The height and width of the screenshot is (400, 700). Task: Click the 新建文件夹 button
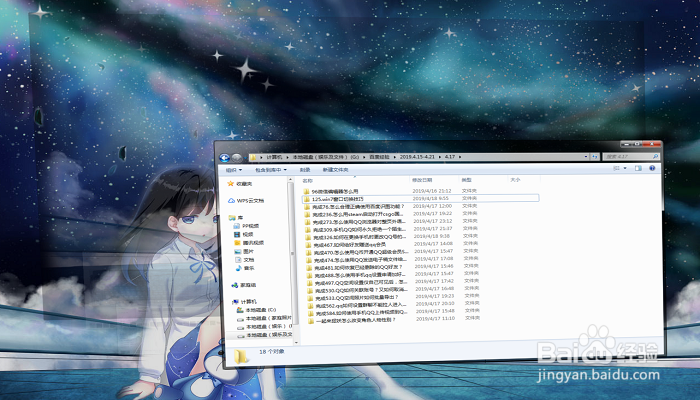335,170
